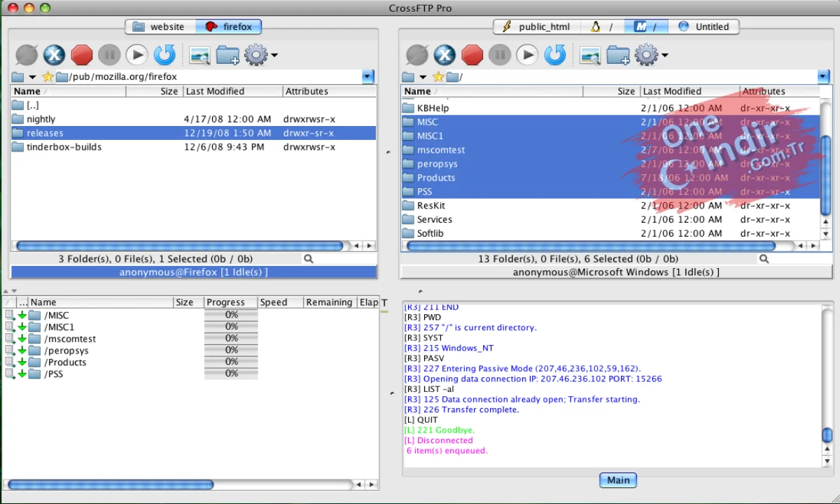Click the search magnifier under the firefox file list

[309, 259]
